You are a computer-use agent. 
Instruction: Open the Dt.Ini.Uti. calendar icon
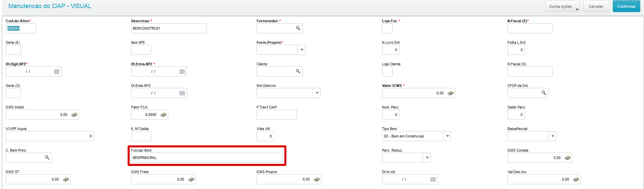(x=433, y=179)
